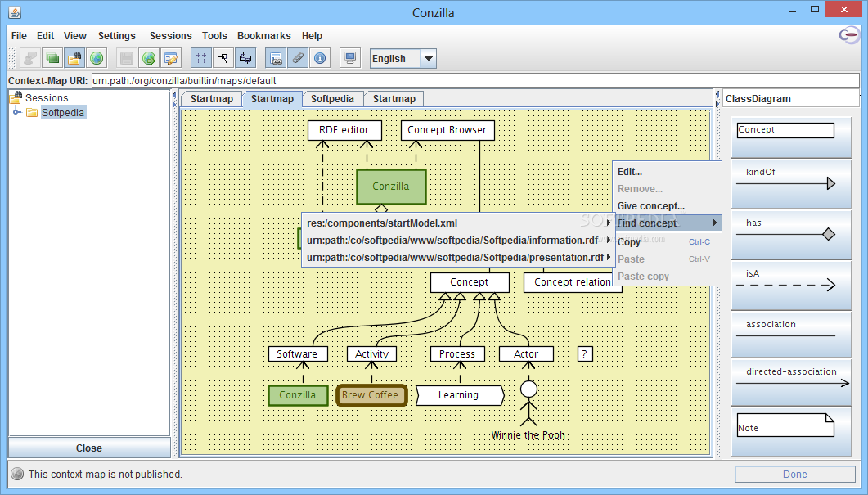Click the Activity concept box
Screen dimensions: 868x495
[x=371, y=353]
